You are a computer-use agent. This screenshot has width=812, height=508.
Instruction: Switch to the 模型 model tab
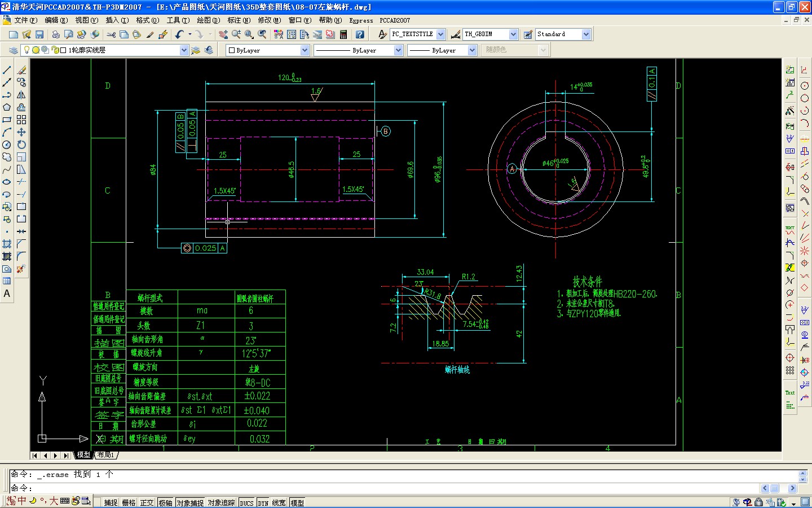click(83, 455)
